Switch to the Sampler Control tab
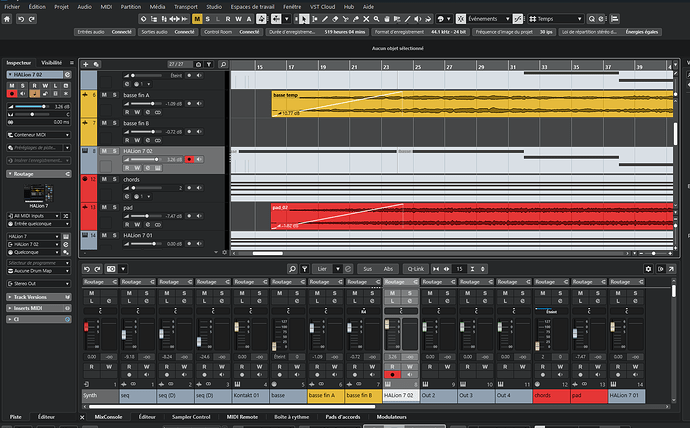The width and height of the screenshot is (690, 428). coord(191,417)
